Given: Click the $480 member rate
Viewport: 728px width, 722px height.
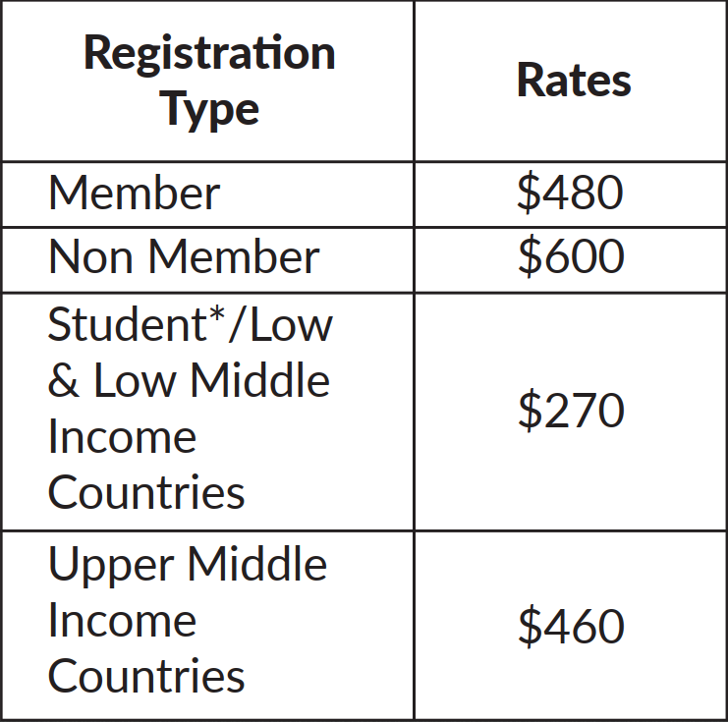Looking at the screenshot, I should (x=570, y=193).
